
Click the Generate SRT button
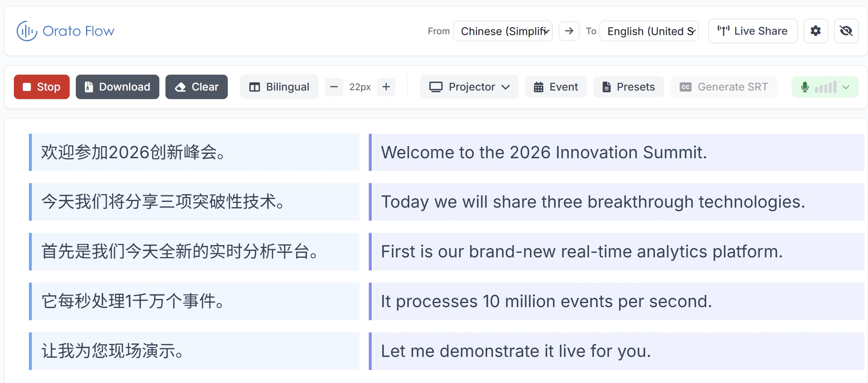[x=724, y=87]
